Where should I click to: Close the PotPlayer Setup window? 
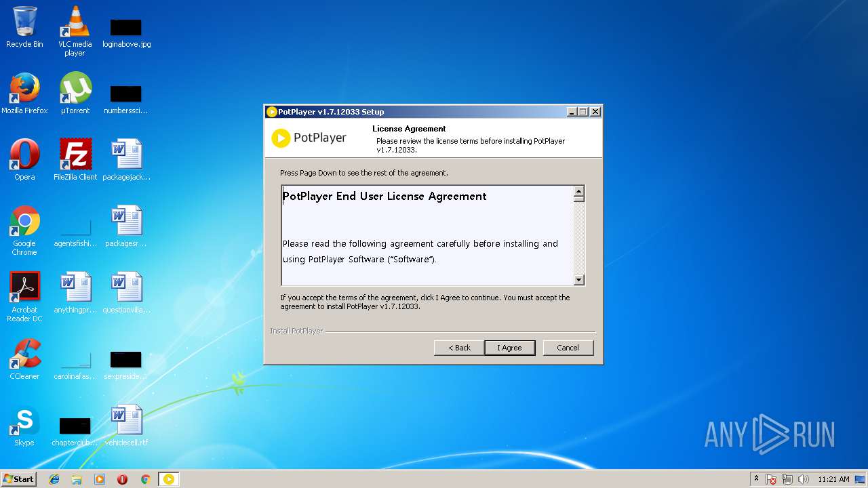(595, 112)
